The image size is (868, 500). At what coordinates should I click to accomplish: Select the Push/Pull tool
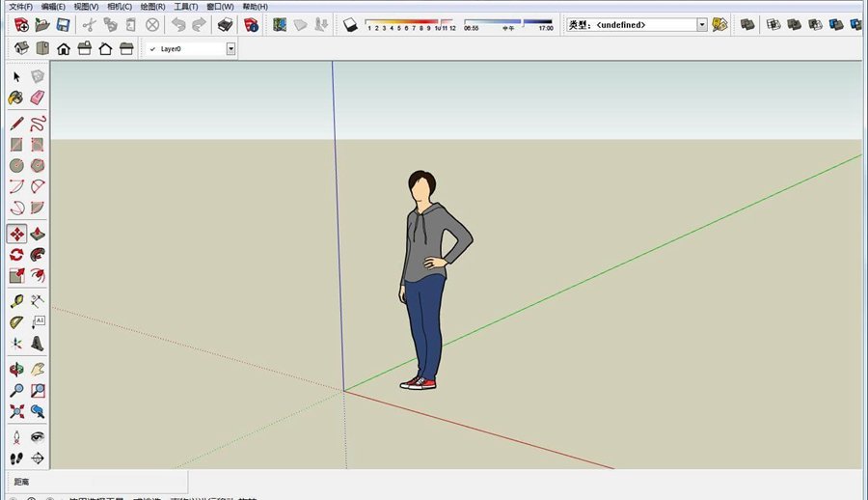(37, 234)
